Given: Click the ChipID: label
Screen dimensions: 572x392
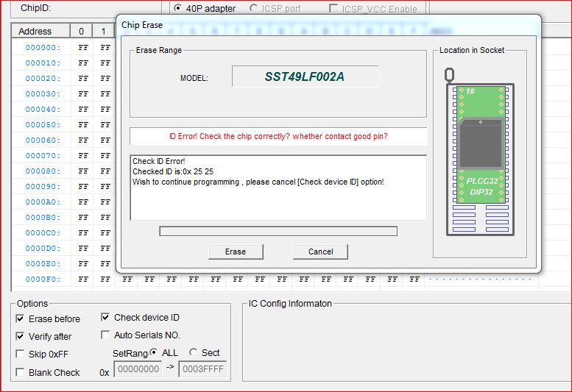Looking at the screenshot, I should pos(36,8).
